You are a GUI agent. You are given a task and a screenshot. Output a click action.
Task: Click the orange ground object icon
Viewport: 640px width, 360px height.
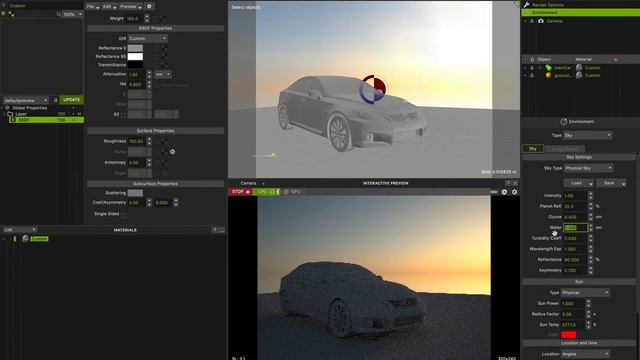(x=548, y=76)
